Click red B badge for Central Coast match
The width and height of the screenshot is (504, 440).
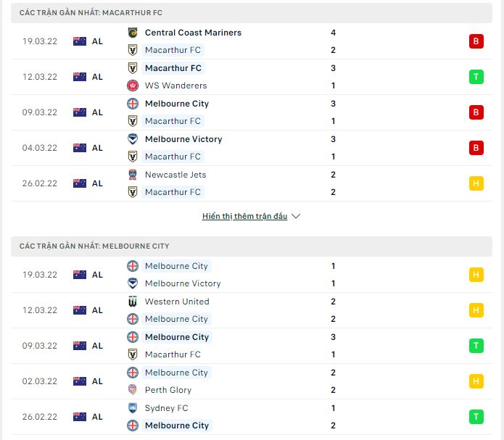tap(476, 41)
